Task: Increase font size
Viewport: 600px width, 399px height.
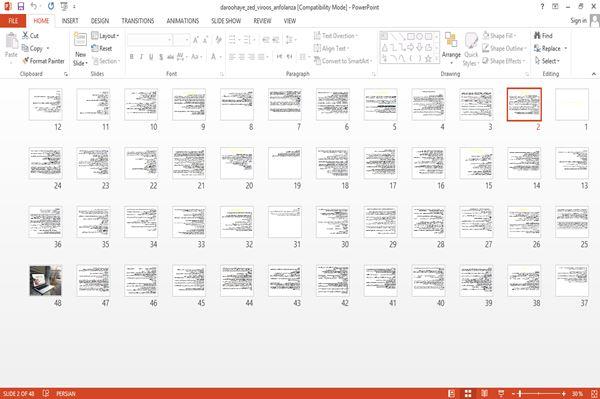Action: [196, 40]
